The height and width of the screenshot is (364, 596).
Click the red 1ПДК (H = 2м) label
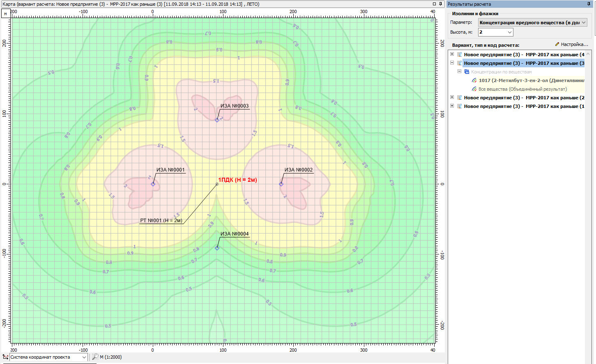237,180
